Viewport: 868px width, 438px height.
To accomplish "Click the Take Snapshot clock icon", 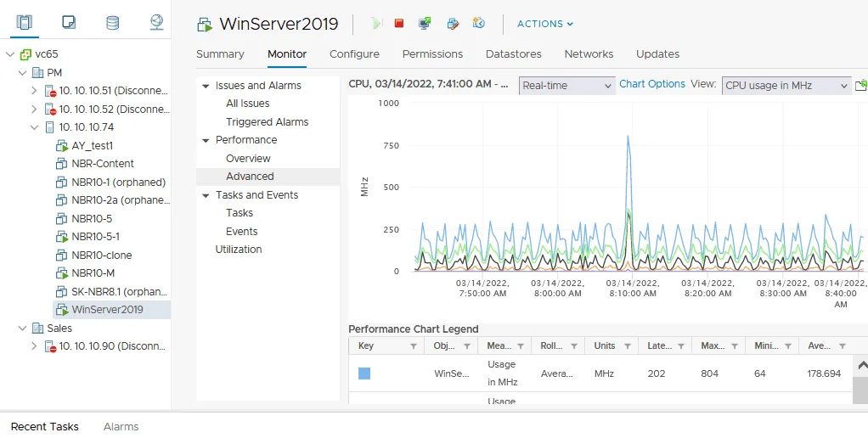I will tap(479, 24).
